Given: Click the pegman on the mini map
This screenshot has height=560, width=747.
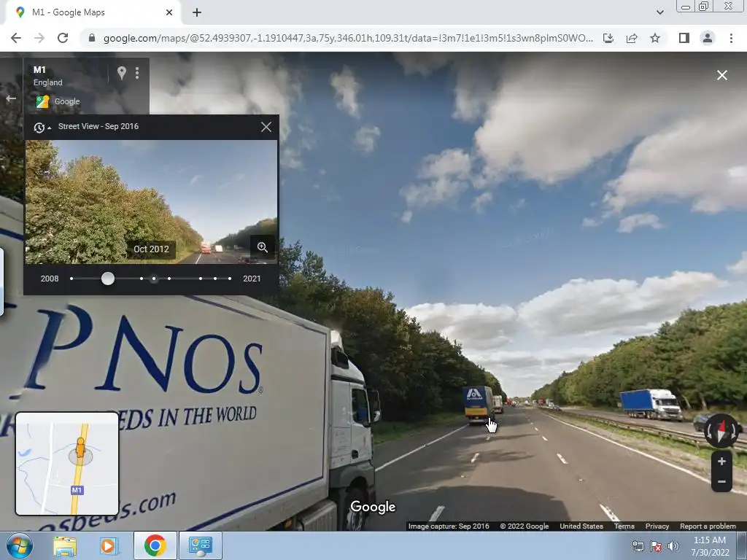Looking at the screenshot, I should (80, 448).
